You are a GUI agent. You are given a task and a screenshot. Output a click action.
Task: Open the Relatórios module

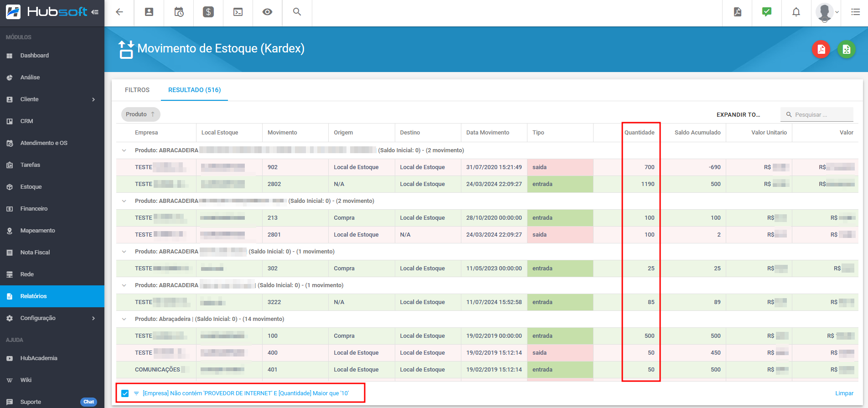(x=52, y=296)
